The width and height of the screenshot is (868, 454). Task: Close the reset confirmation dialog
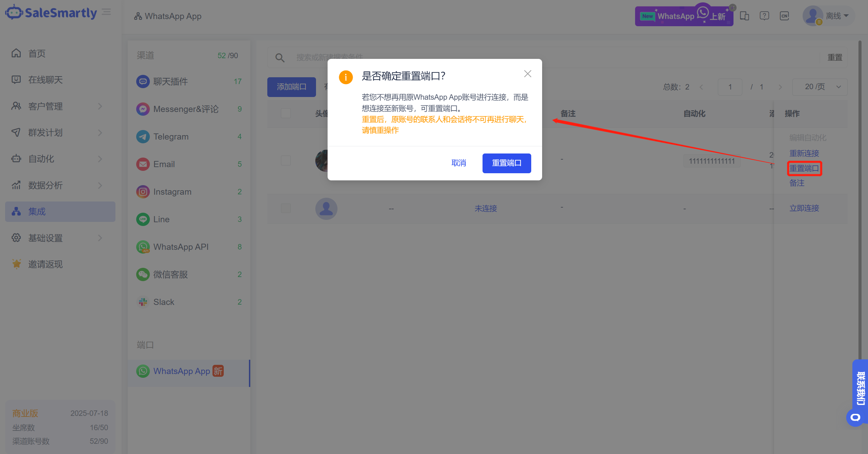(527, 74)
